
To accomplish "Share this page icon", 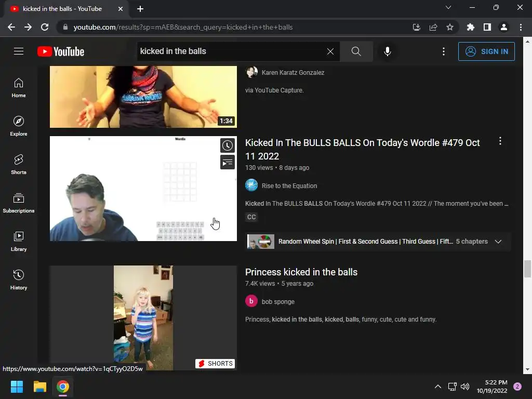I will [x=433, y=27].
